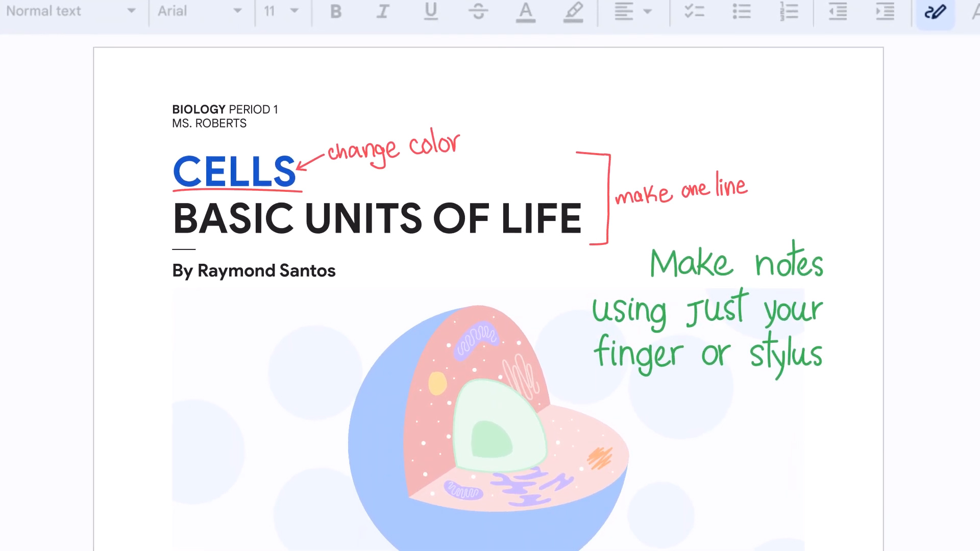The width and height of the screenshot is (980, 551).
Task: Open the Normal text style dropdown
Action: click(x=71, y=11)
